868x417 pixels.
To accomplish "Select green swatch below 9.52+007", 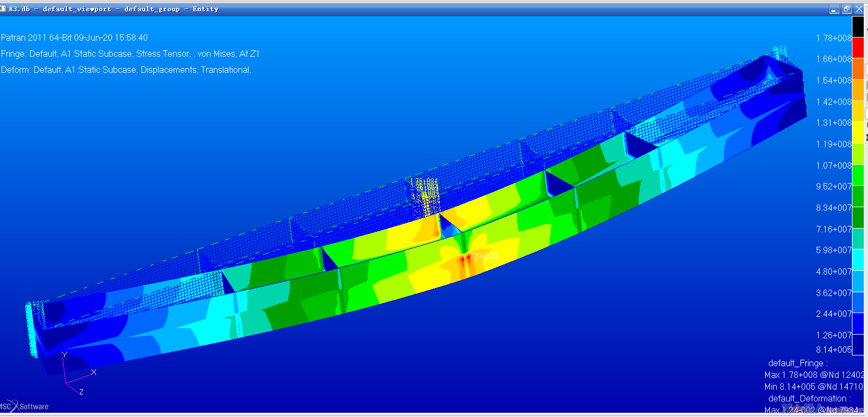I will click(858, 196).
